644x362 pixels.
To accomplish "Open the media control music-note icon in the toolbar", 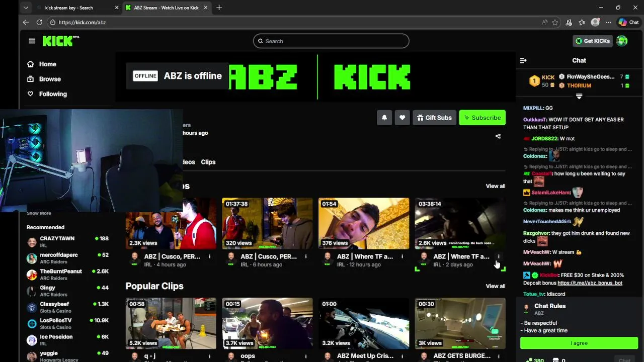I will click(x=569, y=22).
